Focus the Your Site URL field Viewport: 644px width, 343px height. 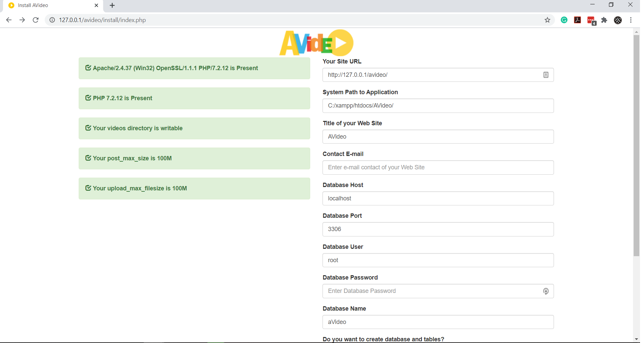[438, 75]
